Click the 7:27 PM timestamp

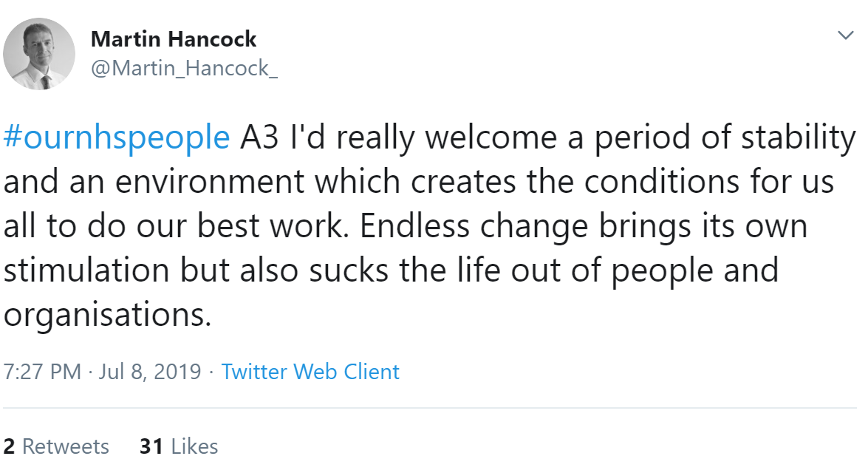tap(42, 371)
